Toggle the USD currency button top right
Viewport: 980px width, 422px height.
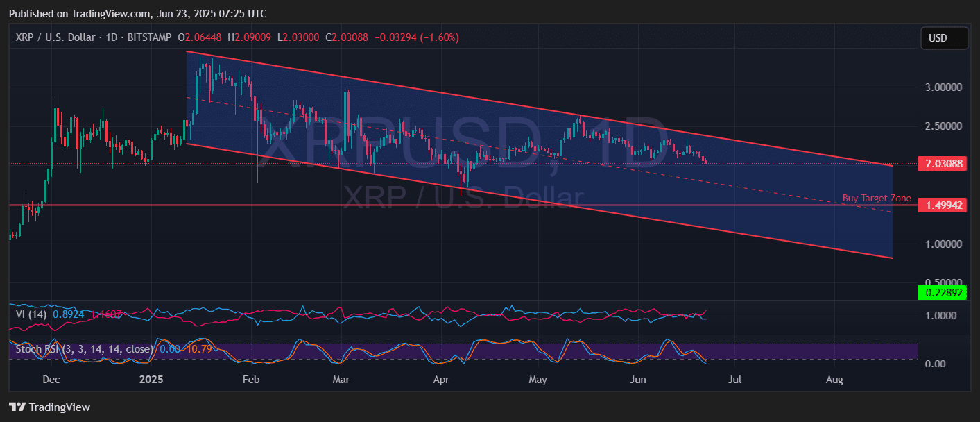(x=944, y=38)
